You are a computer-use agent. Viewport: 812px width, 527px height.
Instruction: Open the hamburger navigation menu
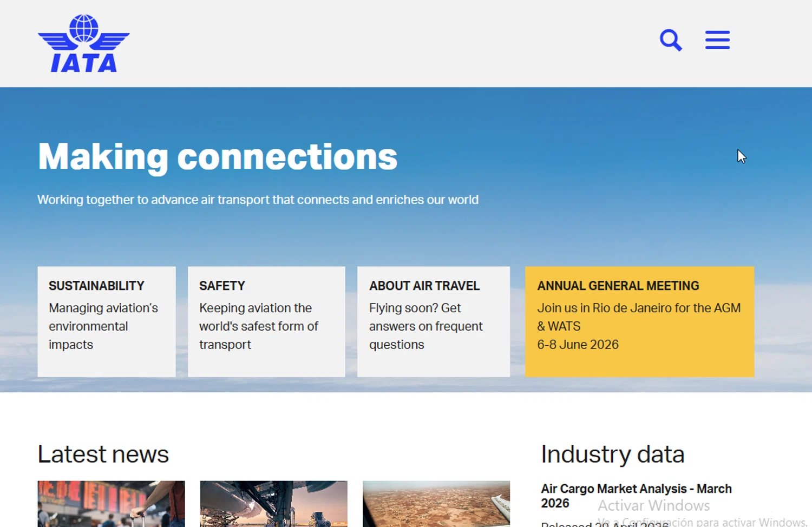717,40
